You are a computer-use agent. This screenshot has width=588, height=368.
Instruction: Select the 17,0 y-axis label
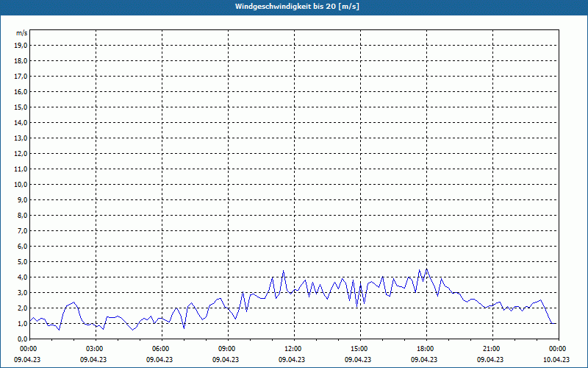[x=21, y=76]
